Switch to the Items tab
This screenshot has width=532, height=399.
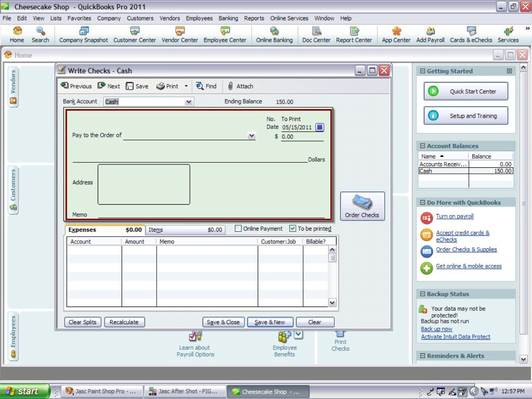click(186, 230)
